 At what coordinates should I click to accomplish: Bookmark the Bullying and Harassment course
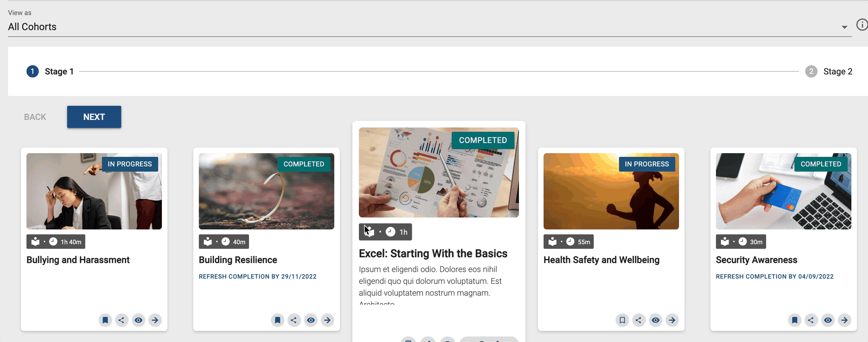click(105, 320)
